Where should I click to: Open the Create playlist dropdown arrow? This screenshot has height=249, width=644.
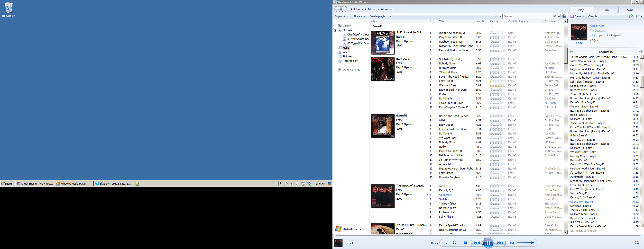(390, 16)
